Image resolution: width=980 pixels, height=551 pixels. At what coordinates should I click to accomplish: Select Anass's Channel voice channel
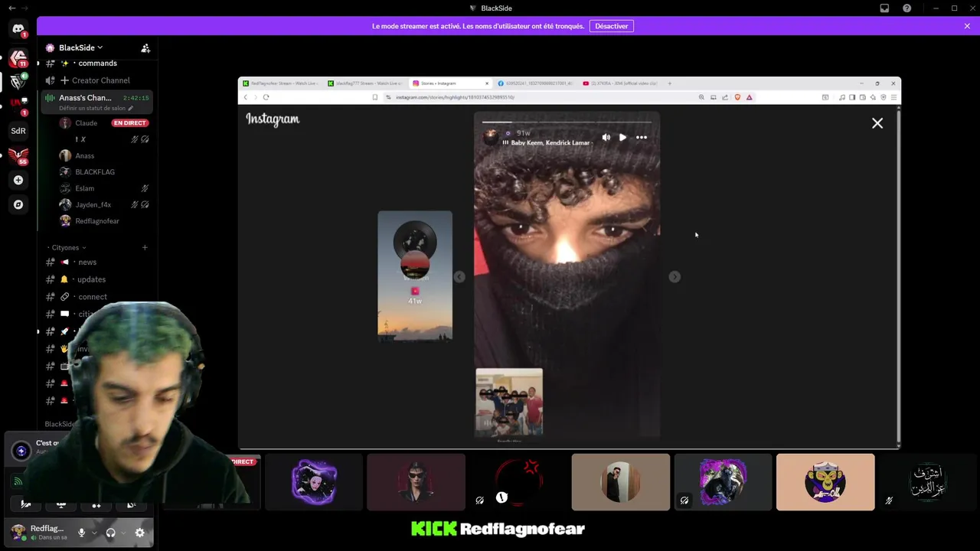click(96, 102)
